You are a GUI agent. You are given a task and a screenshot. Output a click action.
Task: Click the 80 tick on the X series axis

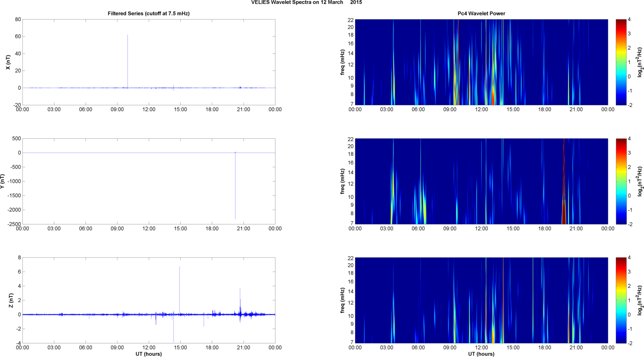tap(18, 19)
